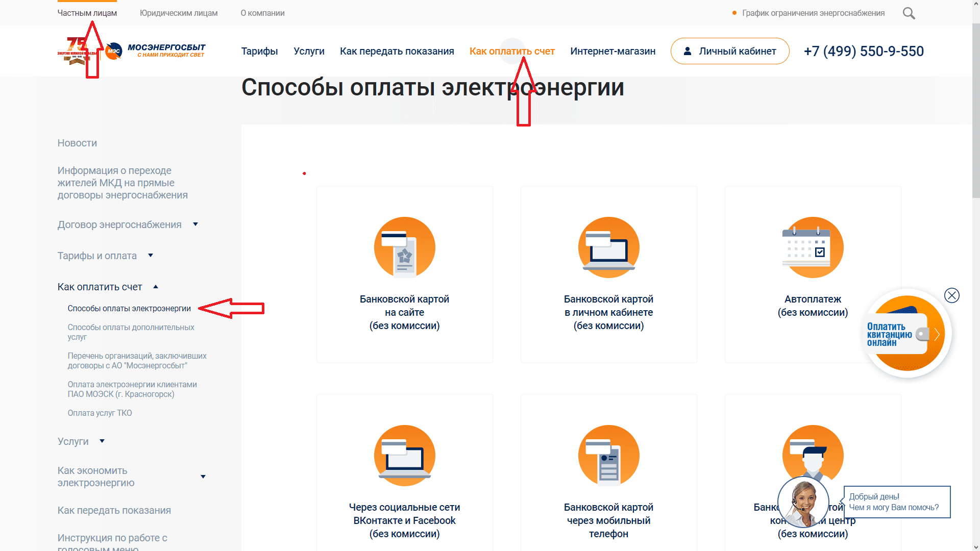Select bank card in personal account icon
The width and height of the screenshot is (980, 551).
(608, 247)
